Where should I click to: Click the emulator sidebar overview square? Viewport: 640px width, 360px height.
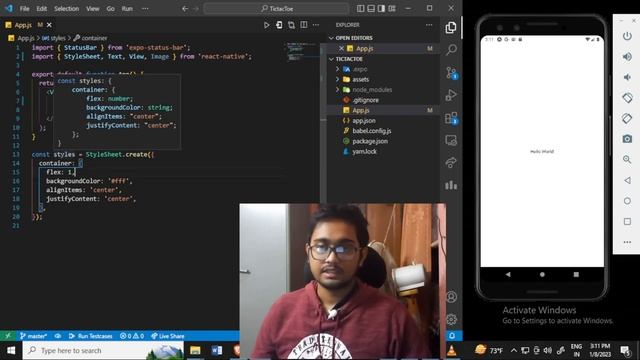pyautogui.click(x=627, y=221)
